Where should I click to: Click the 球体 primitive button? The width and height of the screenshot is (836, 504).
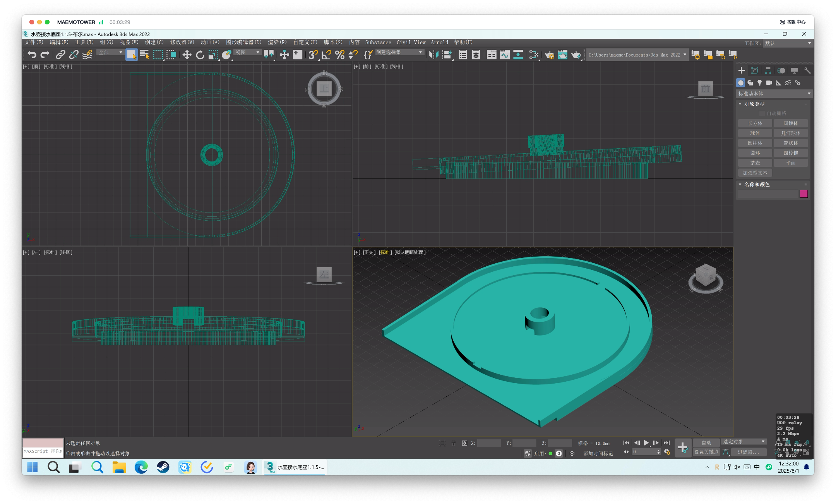[755, 133]
